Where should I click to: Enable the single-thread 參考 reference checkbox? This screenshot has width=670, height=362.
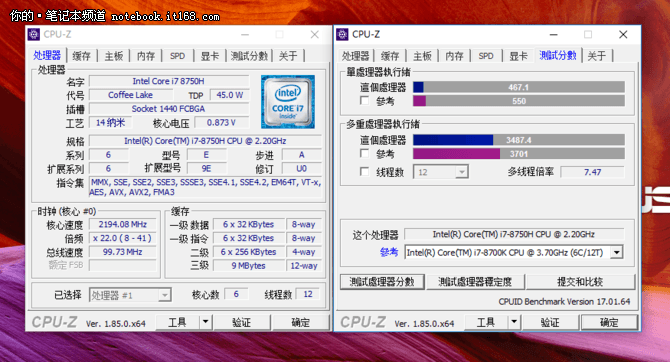pyautogui.click(x=364, y=101)
